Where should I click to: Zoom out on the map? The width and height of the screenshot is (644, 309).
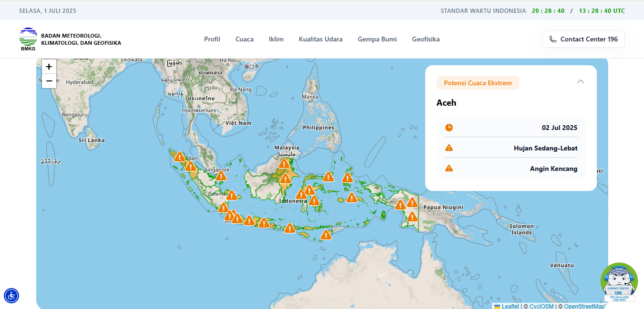point(49,81)
